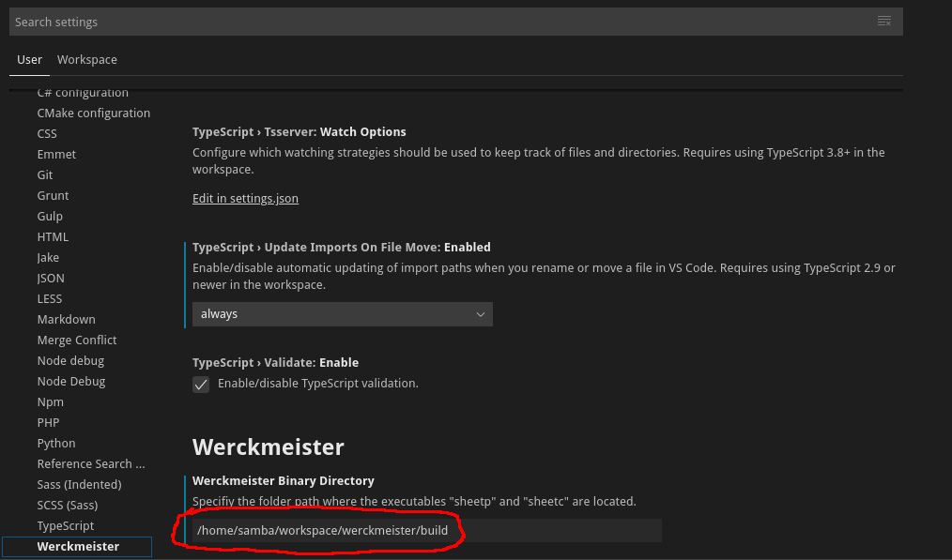Screen dimensions: 952x560
Task: Select Emmet in settings tree
Action: [x=56, y=154]
